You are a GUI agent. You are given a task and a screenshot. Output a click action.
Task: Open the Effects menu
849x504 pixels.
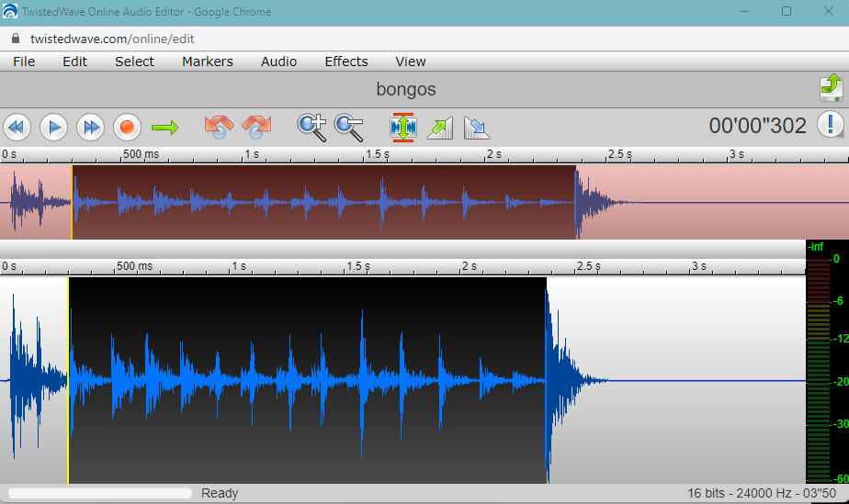point(346,62)
